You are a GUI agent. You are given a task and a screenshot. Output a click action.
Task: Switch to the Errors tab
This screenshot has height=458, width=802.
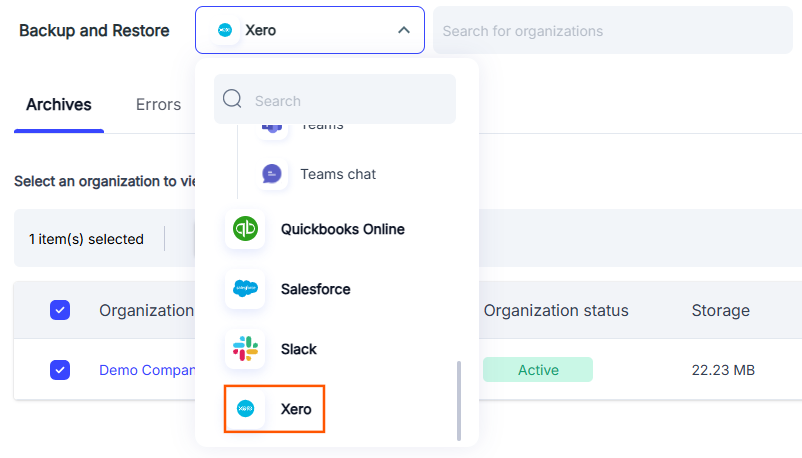tap(158, 104)
